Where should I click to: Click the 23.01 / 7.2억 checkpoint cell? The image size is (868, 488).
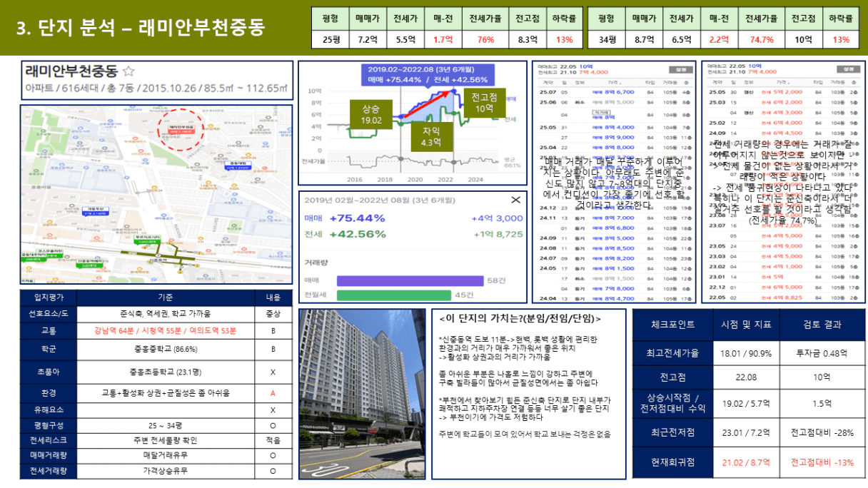[x=745, y=432]
